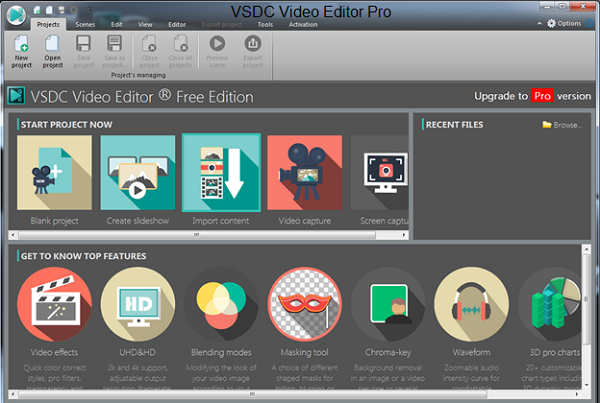Click the quick access open project icon

coord(49,10)
